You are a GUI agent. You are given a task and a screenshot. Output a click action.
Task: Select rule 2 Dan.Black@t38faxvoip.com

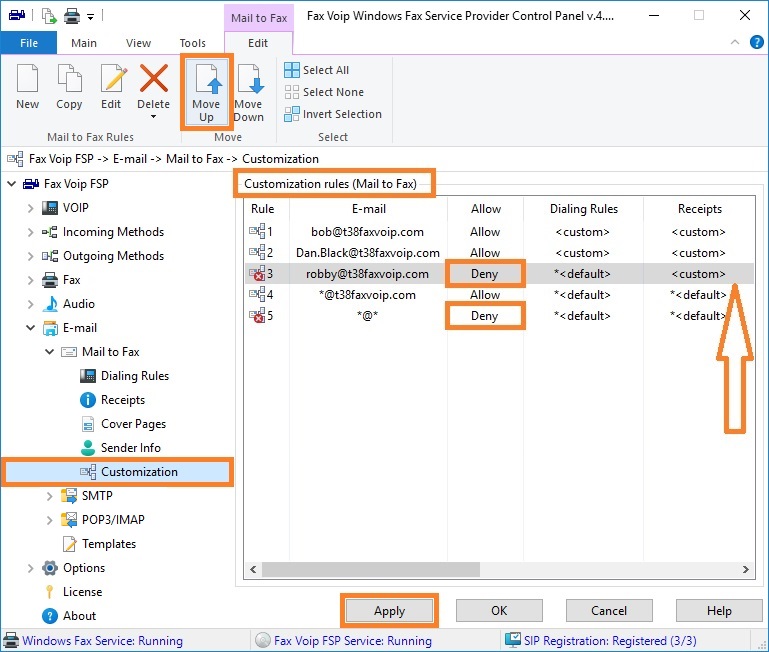pos(499,253)
